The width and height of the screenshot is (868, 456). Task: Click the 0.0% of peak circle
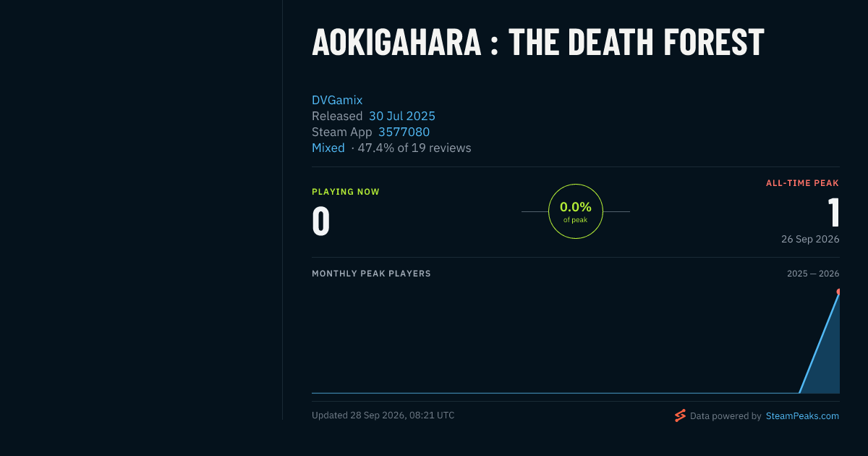coord(576,211)
